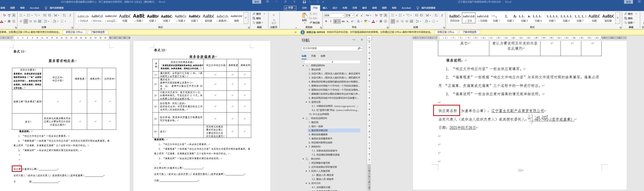644x191 pixels.
Task: Open the 插入 ribbon tab
Action: click(x=325, y=8)
